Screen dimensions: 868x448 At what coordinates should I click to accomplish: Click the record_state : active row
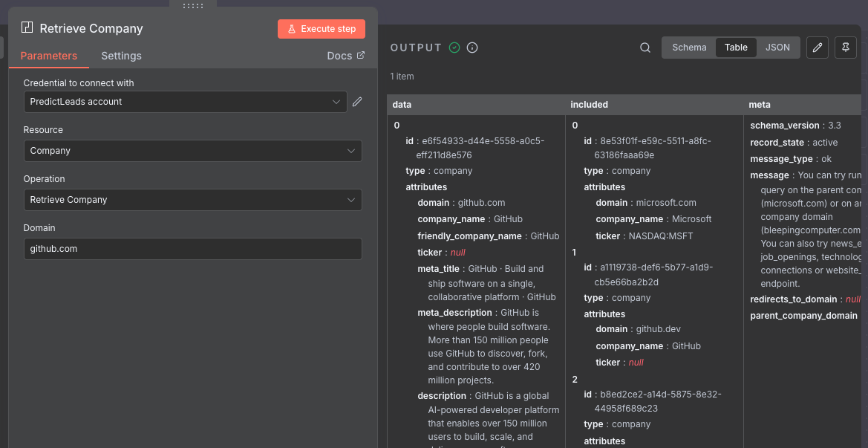(794, 143)
